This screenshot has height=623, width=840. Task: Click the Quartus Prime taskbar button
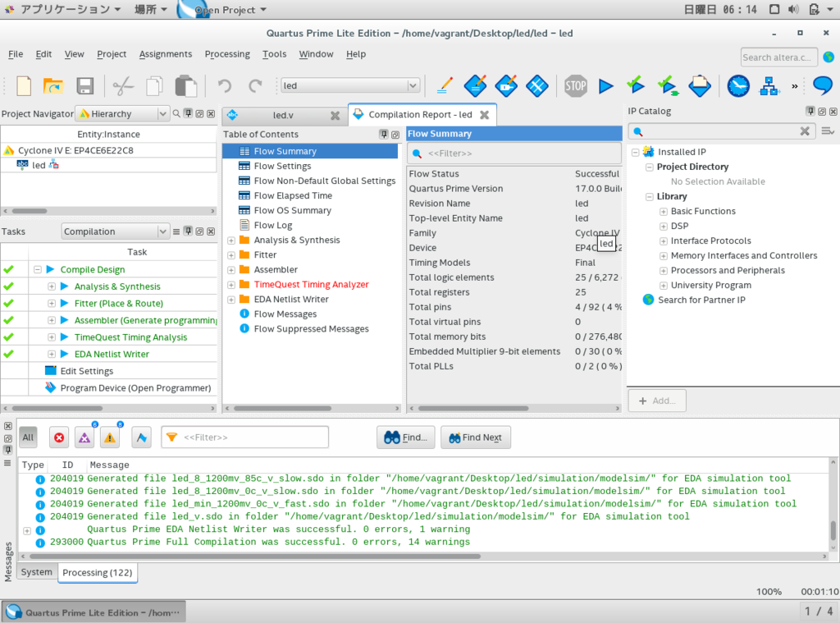pyautogui.click(x=94, y=612)
